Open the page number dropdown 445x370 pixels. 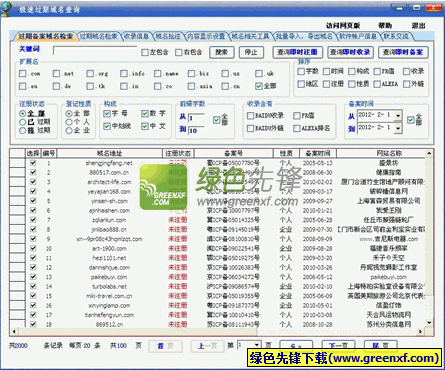coord(257,345)
